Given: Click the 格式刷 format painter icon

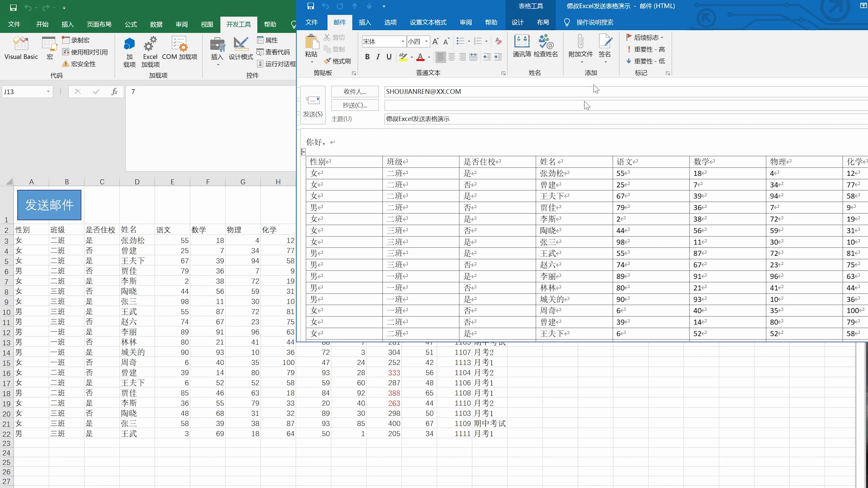Looking at the screenshot, I should pos(328,61).
